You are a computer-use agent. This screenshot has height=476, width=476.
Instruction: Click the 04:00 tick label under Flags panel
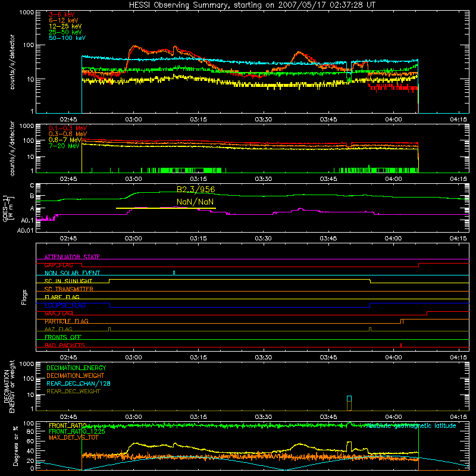(x=393, y=358)
